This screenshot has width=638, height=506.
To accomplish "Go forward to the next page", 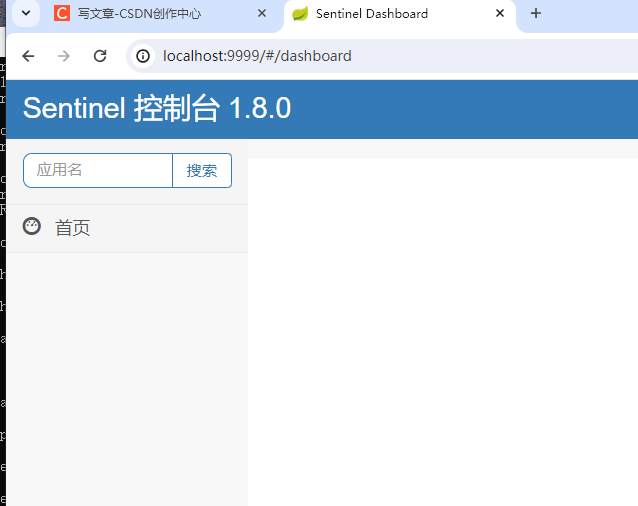I will (64, 56).
